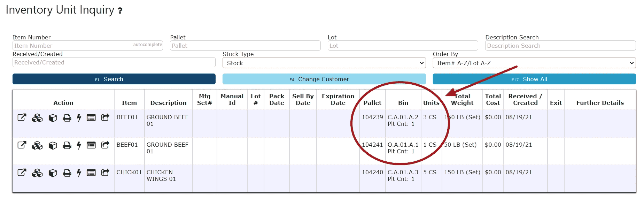Image resolution: width=644 pixels, height=199 pixels.
Task: Open the Stock Type dropdown
Action: pyautogui.click(x=324, y=63)
